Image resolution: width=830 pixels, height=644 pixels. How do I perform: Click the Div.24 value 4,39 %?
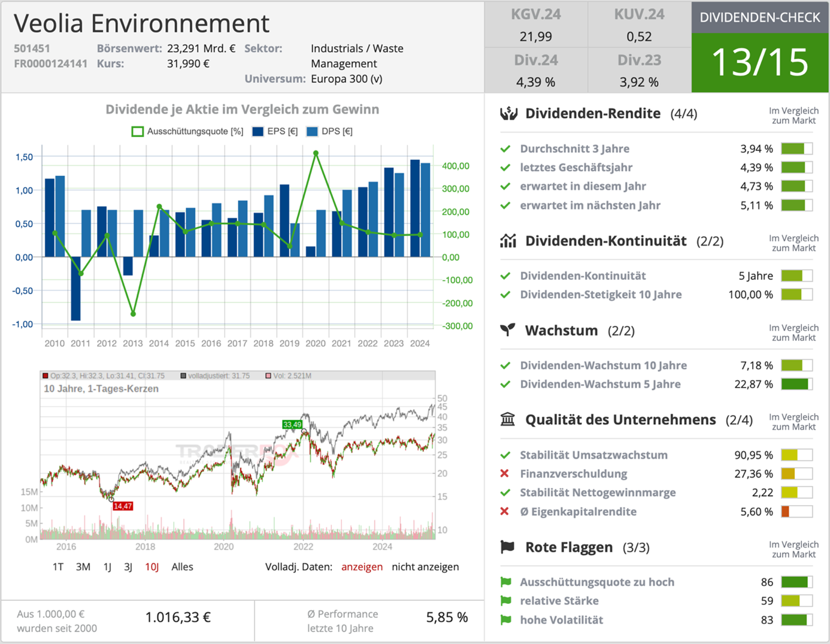pos(536,82)
